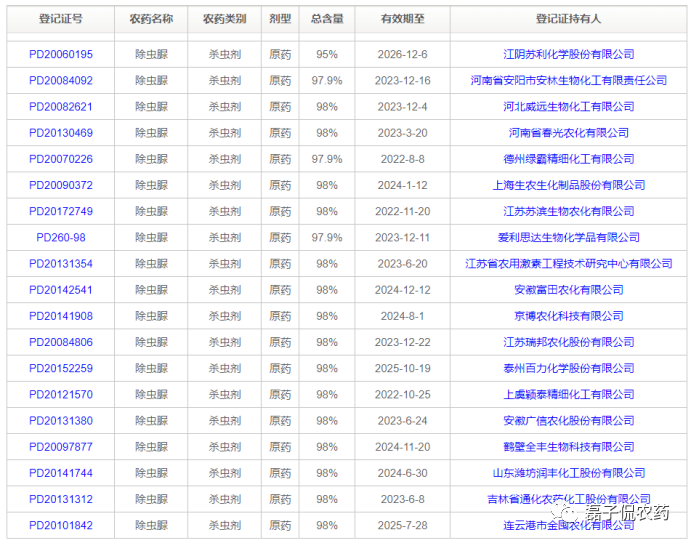
Task: Open holder 安徽富田农化有限公司
Action: click(568, 290)
